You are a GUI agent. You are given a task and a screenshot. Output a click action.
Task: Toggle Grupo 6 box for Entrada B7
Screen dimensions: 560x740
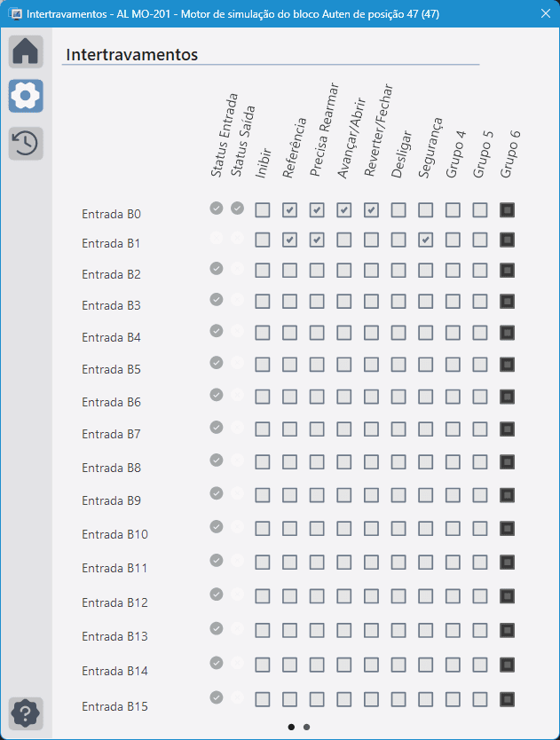coord(507,429)
